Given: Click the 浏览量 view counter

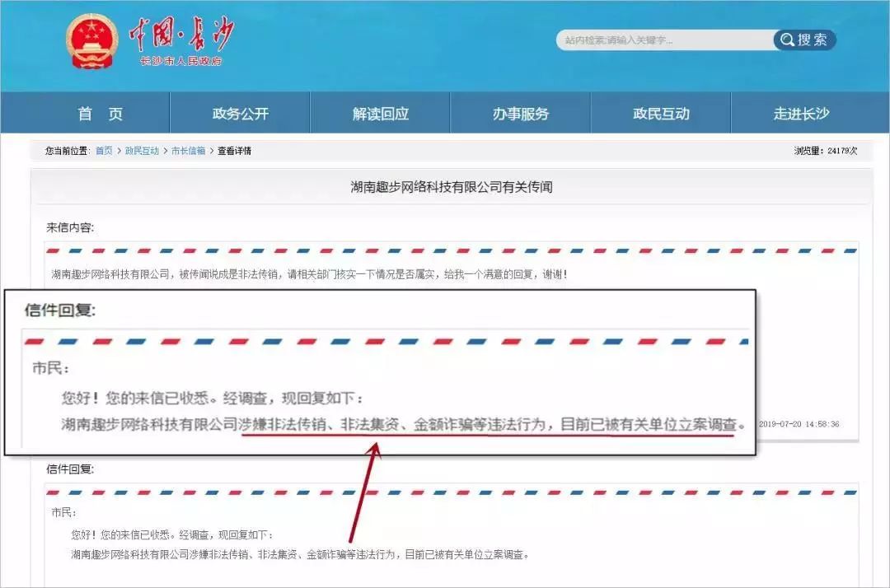Looking at the screenshot, I should 825,151.
